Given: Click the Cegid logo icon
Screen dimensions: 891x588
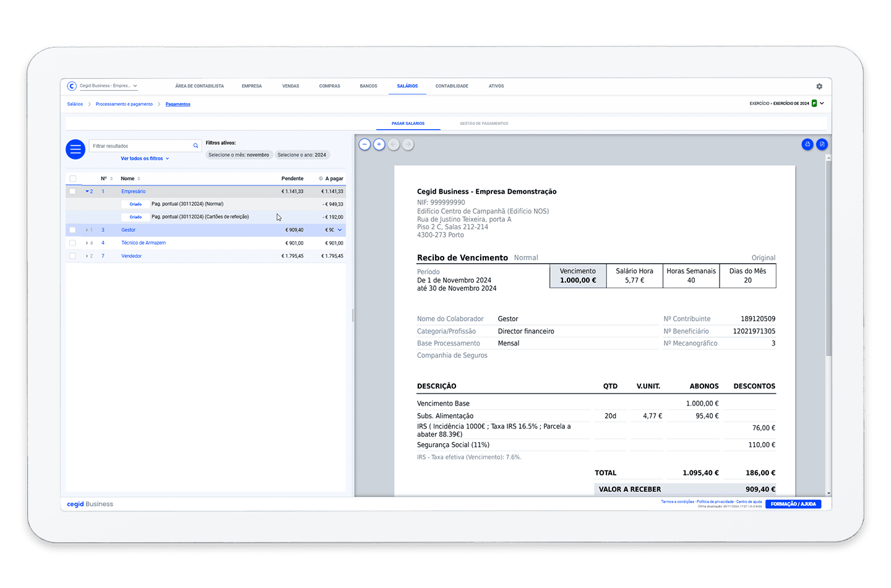Looking at the screenshot, I should coord(72,86).
